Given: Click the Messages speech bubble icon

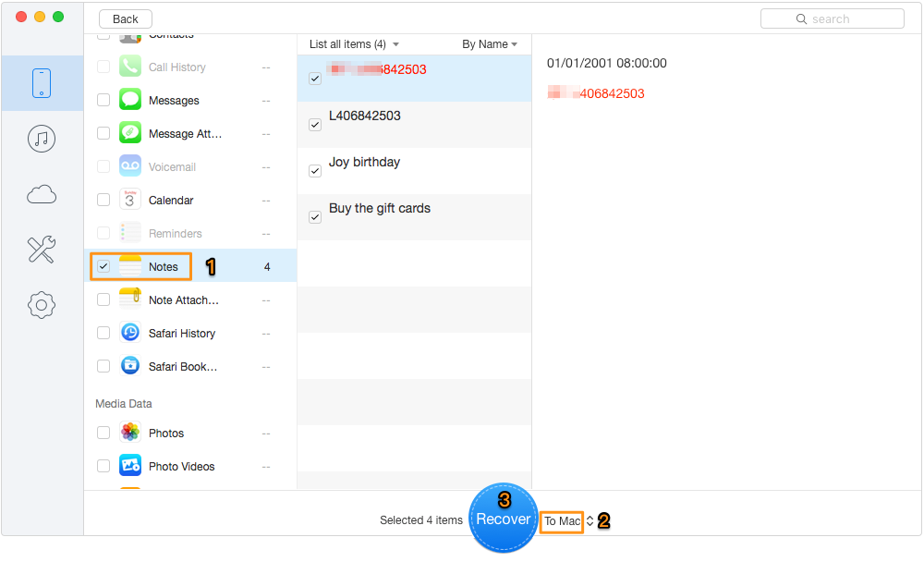Looking at the screenshot, I should pos(130,100).
